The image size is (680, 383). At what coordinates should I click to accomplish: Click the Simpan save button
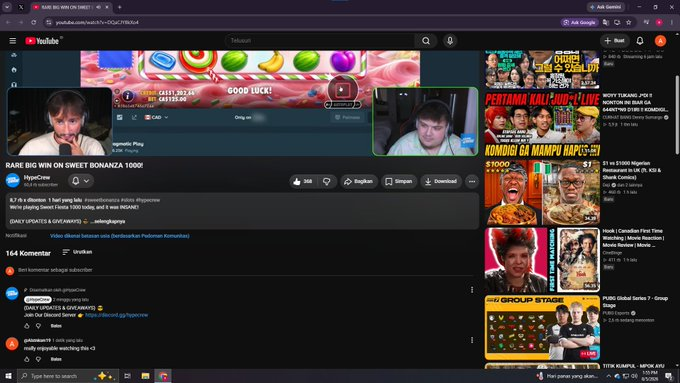point(399,181)
